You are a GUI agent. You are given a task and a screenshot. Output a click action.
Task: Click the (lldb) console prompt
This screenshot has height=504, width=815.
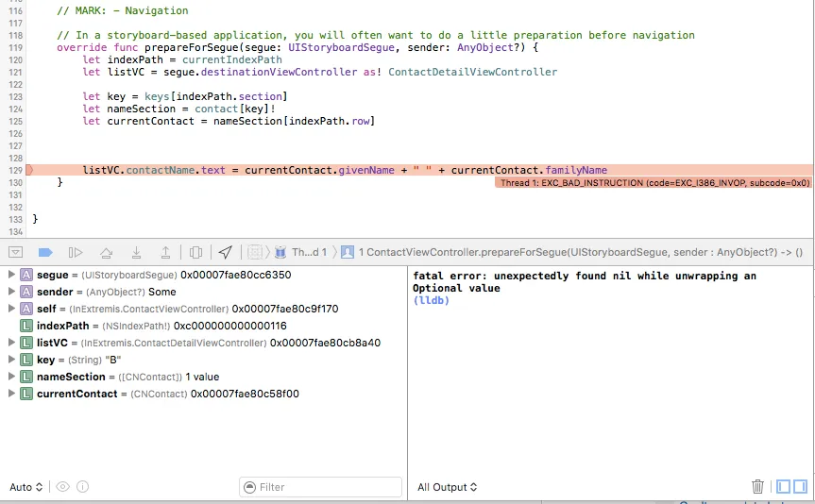[x=431, y=300]
